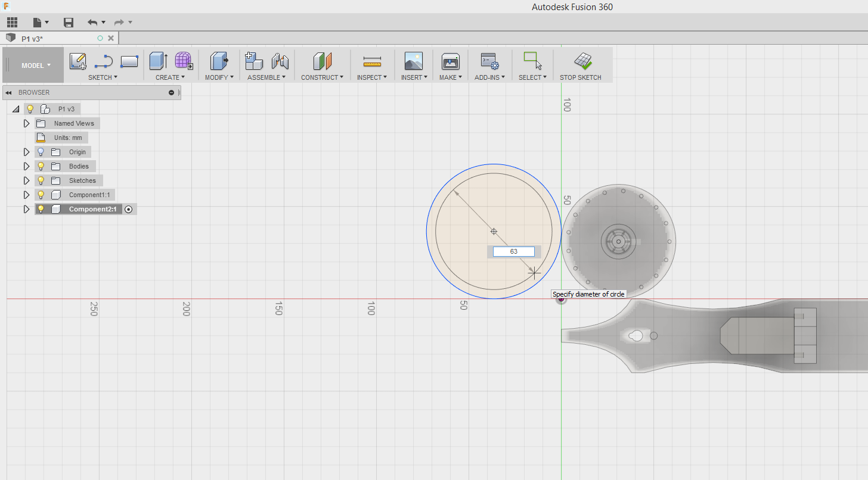Open the CREATE menu

pyautogui.click(x=170, y=77)
